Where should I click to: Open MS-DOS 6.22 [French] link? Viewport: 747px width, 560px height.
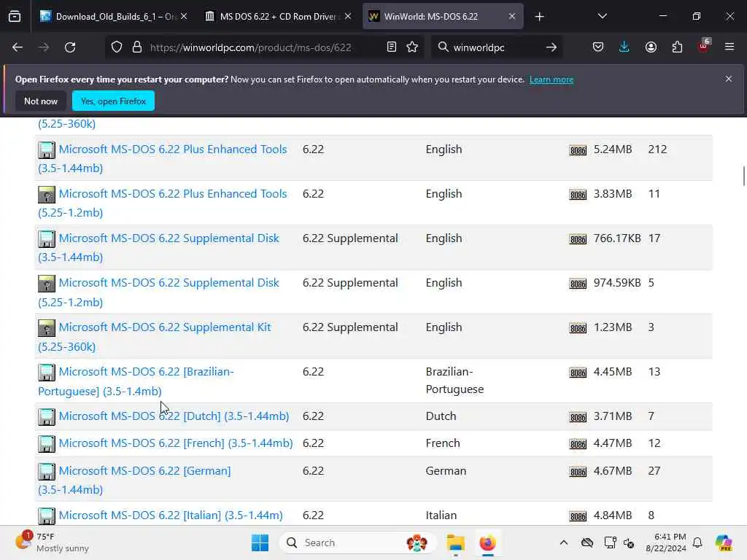pyautogui.click(x=176, y=443)
